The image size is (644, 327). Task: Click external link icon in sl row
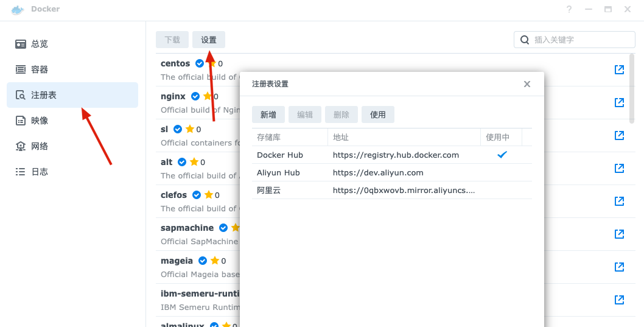coord(619,135)
